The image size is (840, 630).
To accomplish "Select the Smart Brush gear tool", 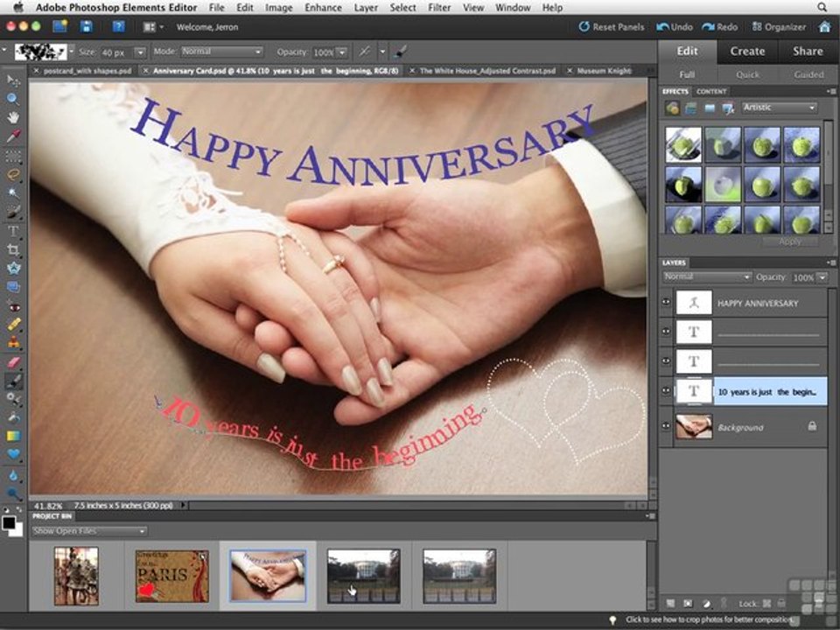I will [13, 398].
